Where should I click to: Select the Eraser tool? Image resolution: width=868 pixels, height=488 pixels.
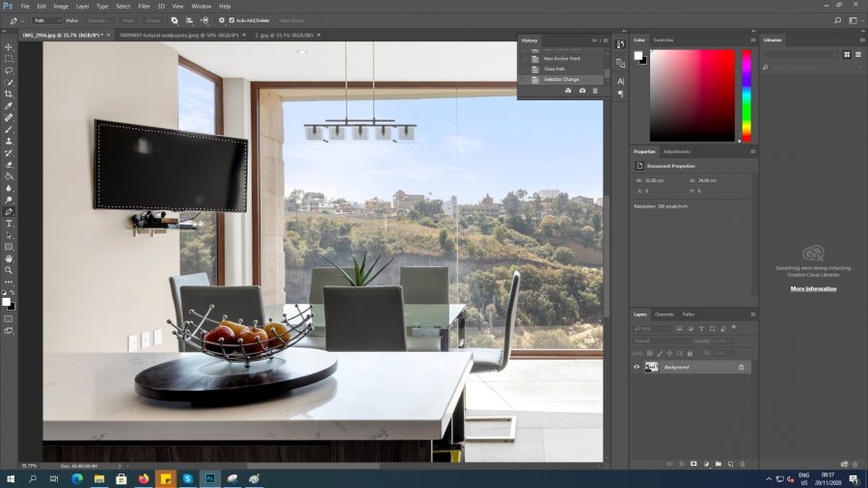click(9, 165)
